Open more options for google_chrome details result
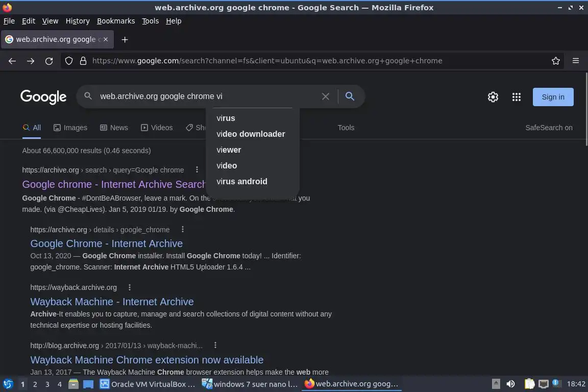 183,229
